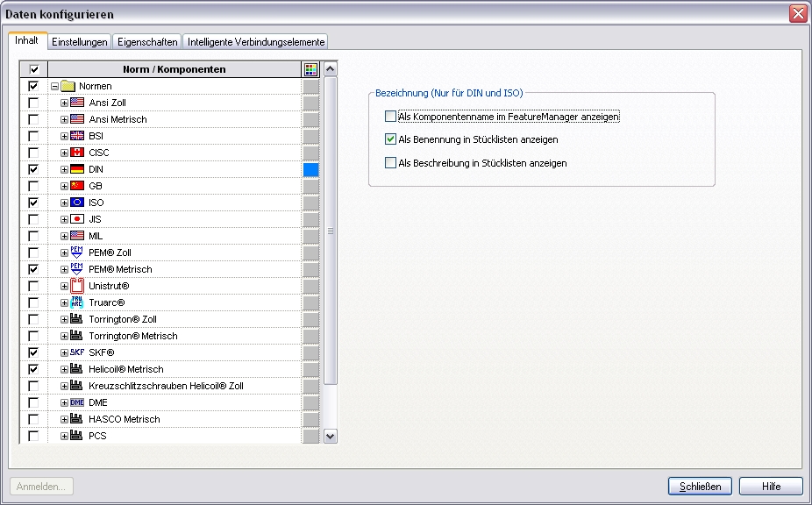Screen dimensions: 812x505
Task: Open the Eigenschaften tab
Action: [x=147, y=42]
